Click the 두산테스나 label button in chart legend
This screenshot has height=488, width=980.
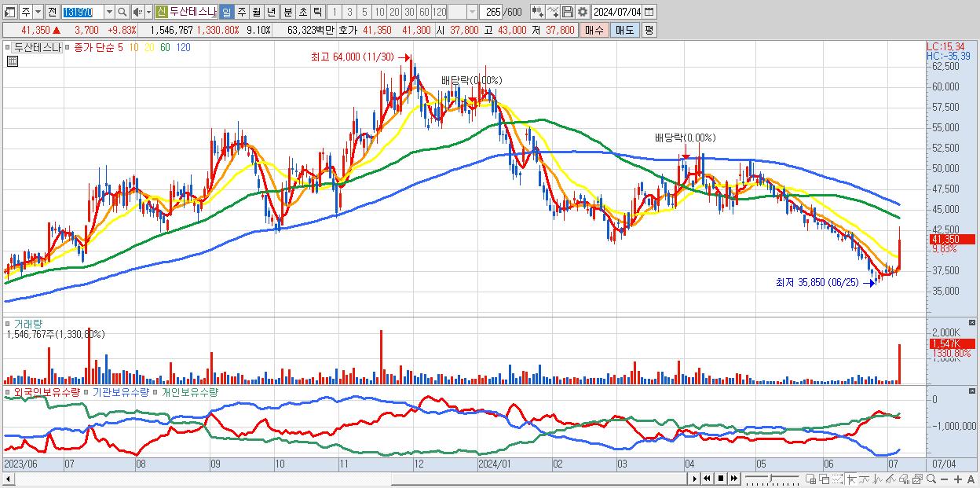click(x=36, y=47)
